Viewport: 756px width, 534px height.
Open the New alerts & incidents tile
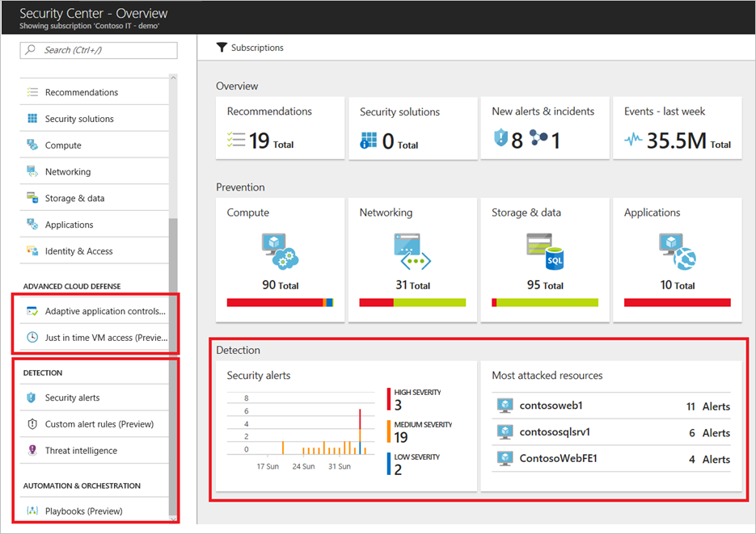click(545, 128)
